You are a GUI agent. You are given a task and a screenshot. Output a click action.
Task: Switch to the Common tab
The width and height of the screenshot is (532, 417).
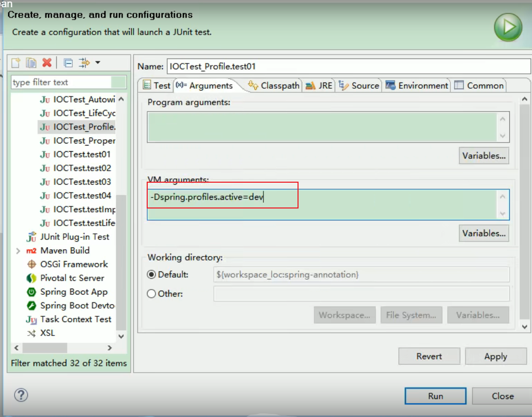(x=479, y=86)
